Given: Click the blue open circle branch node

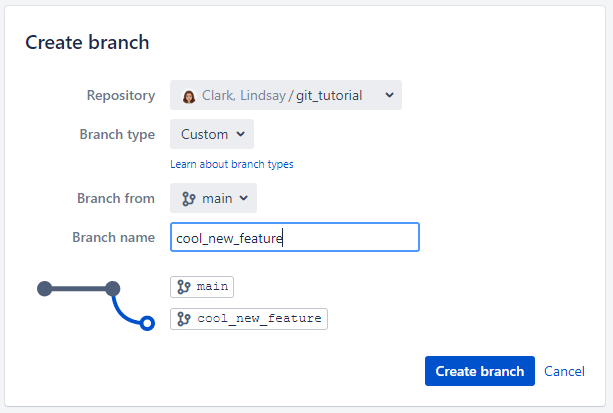Looking at the screenshot, I should 147,323.
